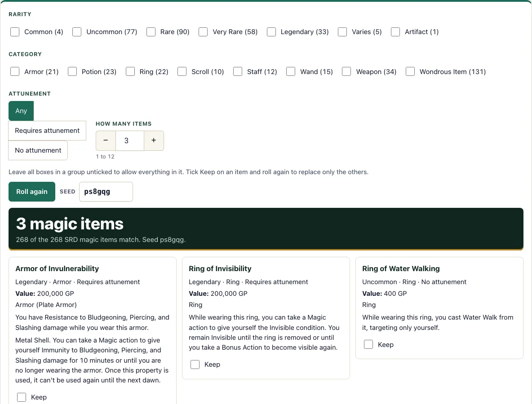Click 'Uncommon · Ring · No attunement' line

pos(414,282)
